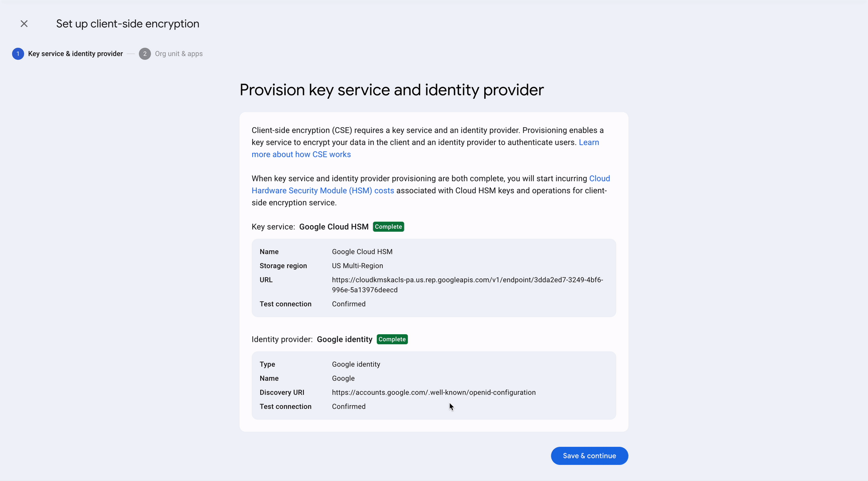Click Save & continue button
868x481 pixels.
(x=589, y=456)
